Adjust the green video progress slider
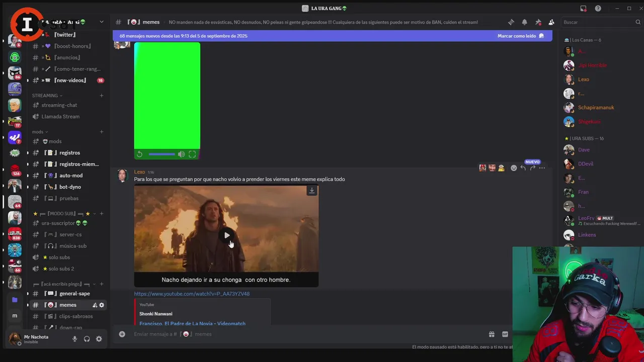 tap(162, 154)
